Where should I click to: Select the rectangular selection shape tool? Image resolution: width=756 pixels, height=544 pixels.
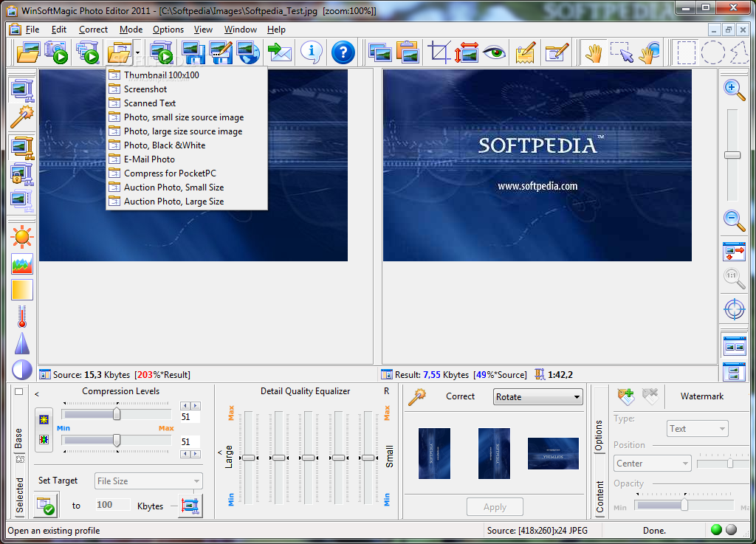686,52
